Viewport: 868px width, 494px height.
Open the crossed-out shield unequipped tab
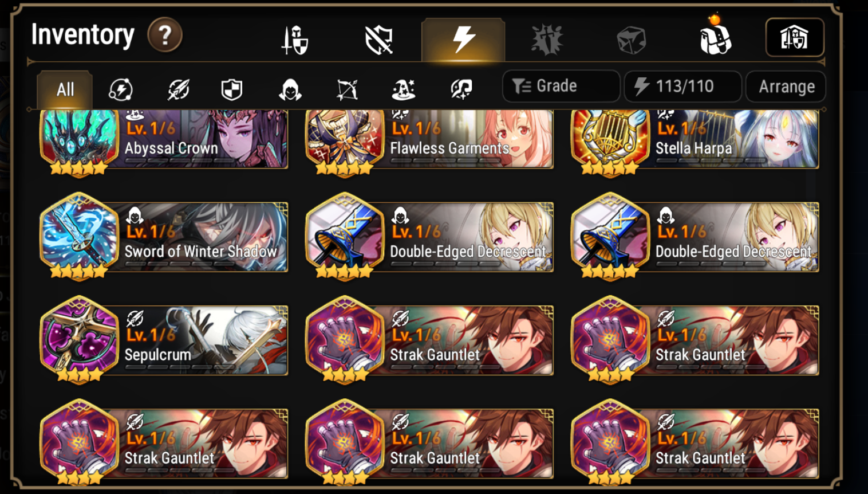pyautogui.click(x=378, y=40)
